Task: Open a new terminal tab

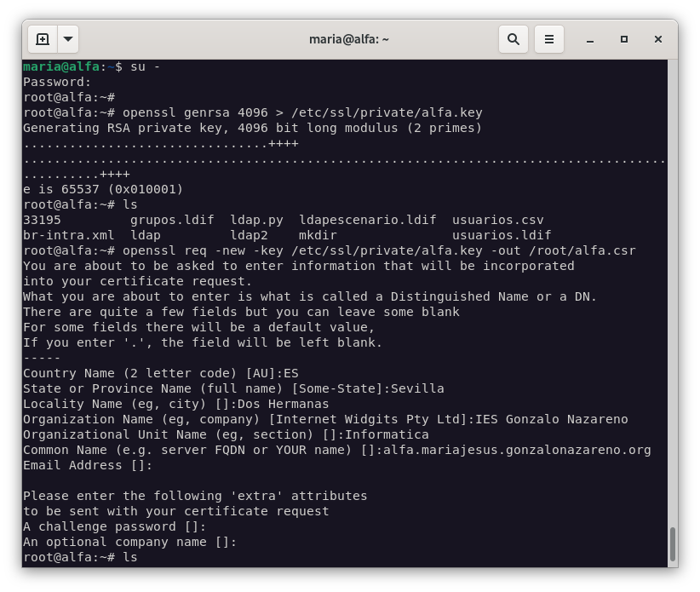Action: (43, 39)
